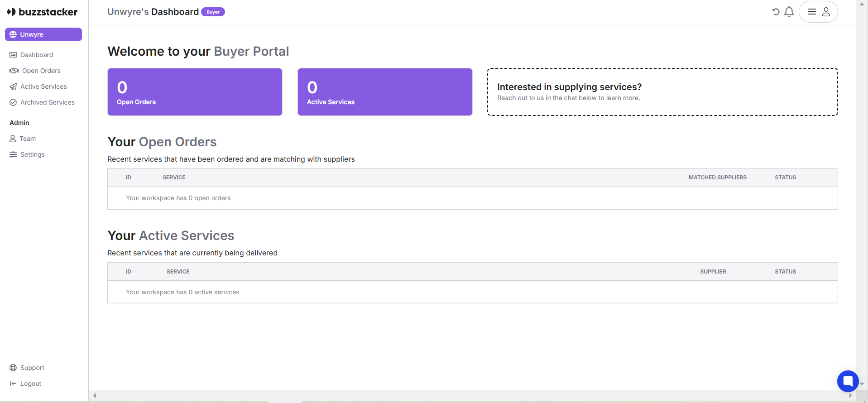
Task: Click the horizontal scrollbar right arrow
Action: [x=850, y=395]
